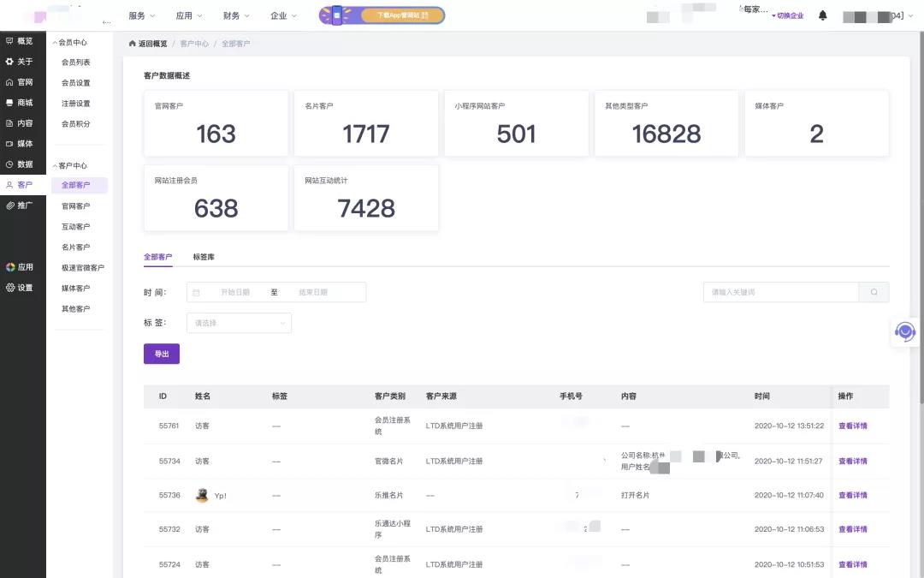
Task: Click the search magnifier icon
Action: (874, 292)
